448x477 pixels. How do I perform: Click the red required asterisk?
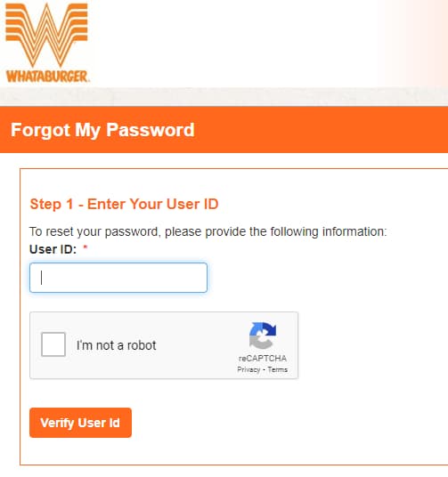(86, 247)
